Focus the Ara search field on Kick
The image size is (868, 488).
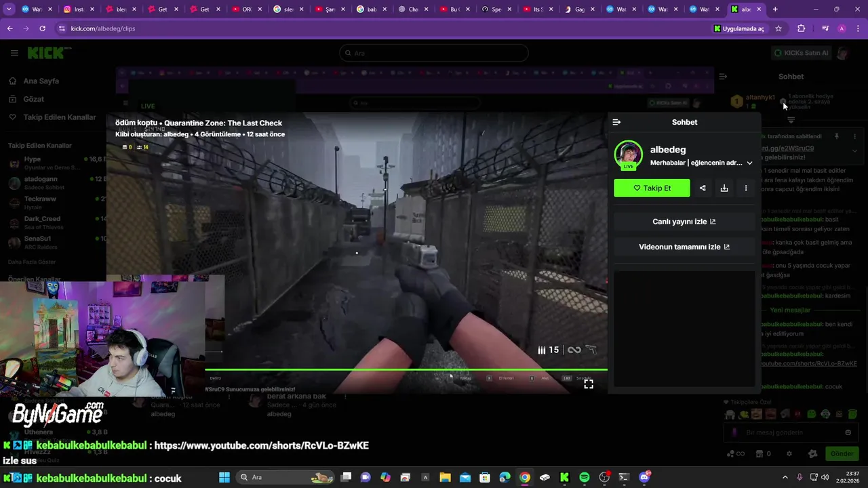coord(434,53)
